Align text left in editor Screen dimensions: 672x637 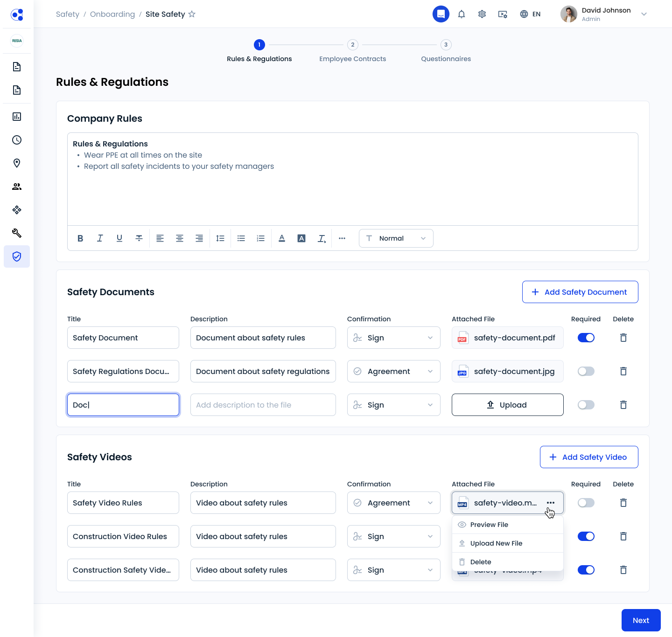click(160, 238)
